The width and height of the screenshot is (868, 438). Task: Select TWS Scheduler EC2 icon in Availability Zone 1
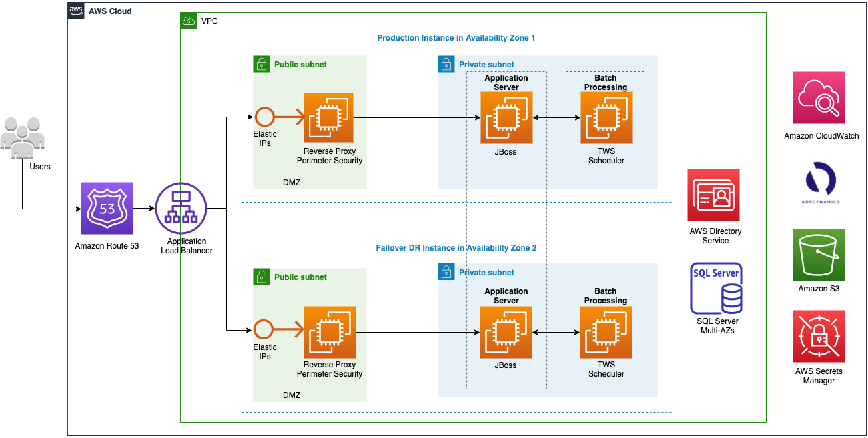coord(606,118)
